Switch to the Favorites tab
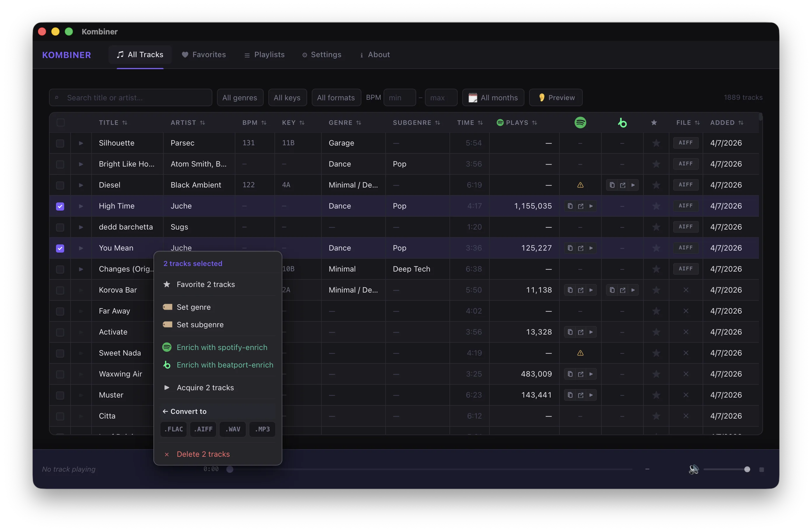This screenshot has height=532, width=812. [204, 55]
